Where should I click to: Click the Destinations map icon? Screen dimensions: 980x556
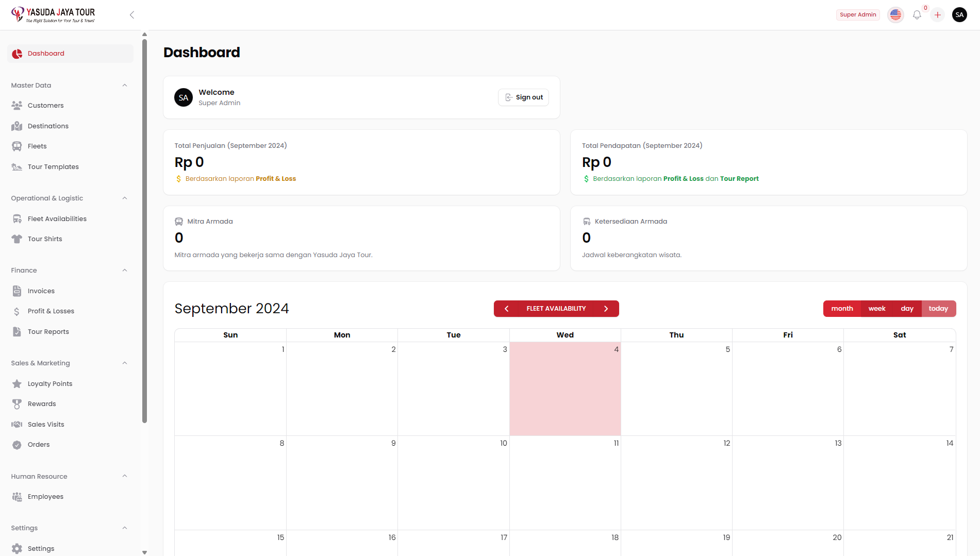17,126
